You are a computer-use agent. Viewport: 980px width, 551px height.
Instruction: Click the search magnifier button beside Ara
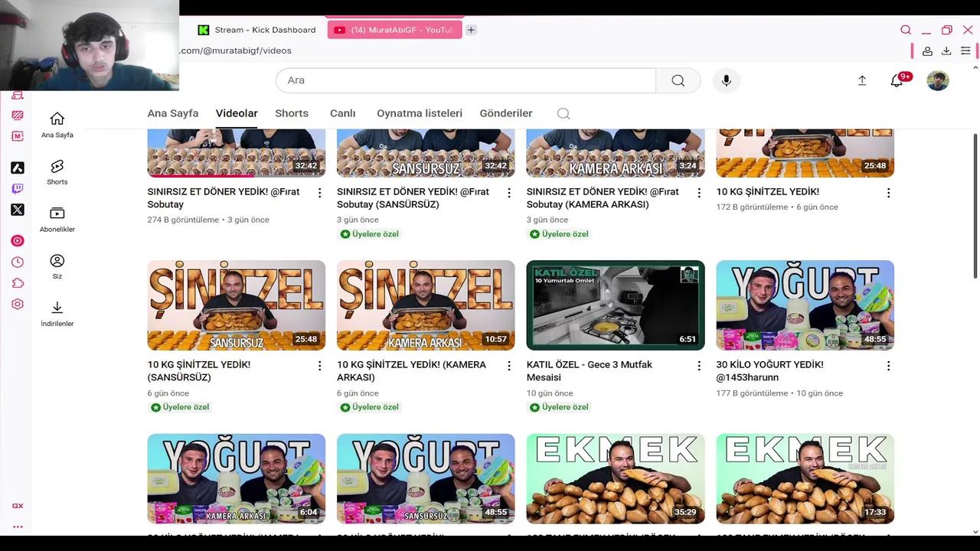coord(678,80)
